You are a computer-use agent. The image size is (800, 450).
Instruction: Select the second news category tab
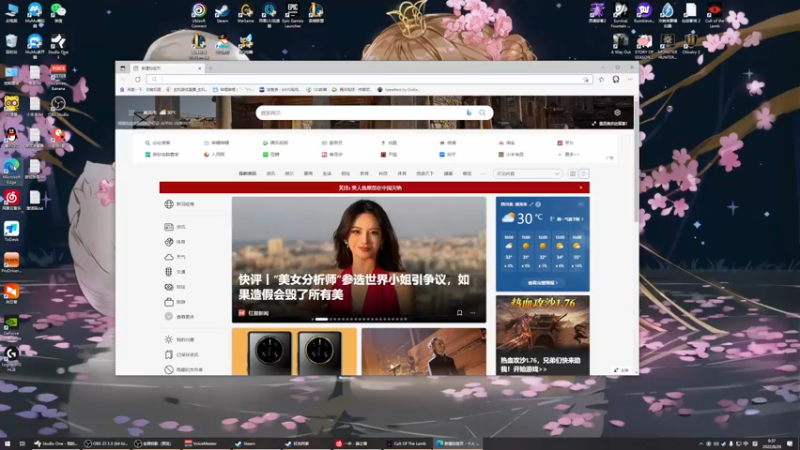271,174
